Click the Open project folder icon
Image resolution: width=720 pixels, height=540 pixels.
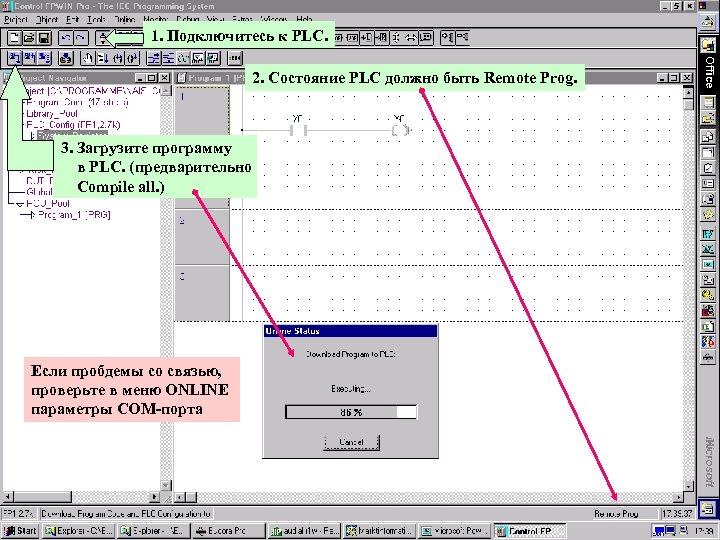[x=29, y=37]
